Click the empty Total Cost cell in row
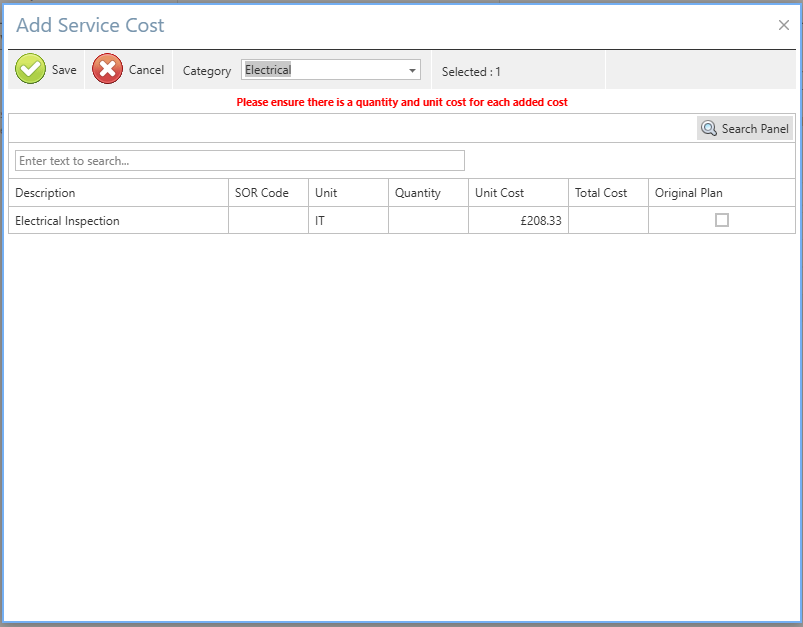The width and height of the screenshot is (803, 627). 608,221
